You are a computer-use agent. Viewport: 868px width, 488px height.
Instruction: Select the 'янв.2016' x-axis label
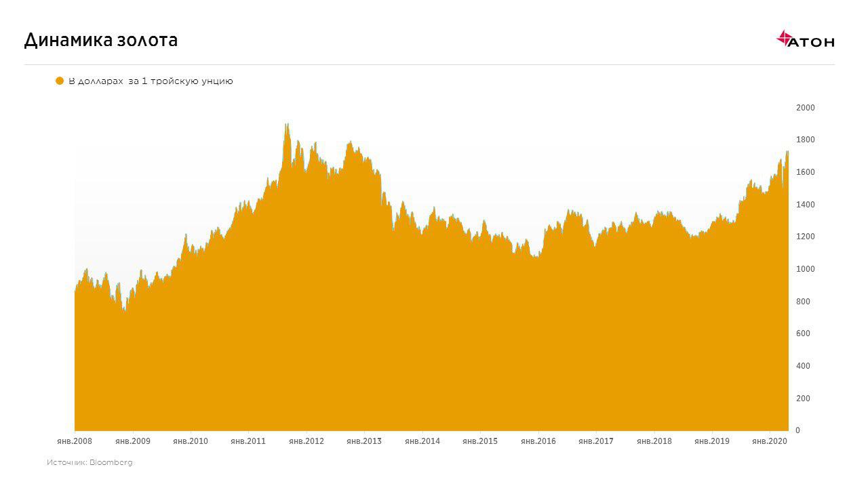point(538,441)
